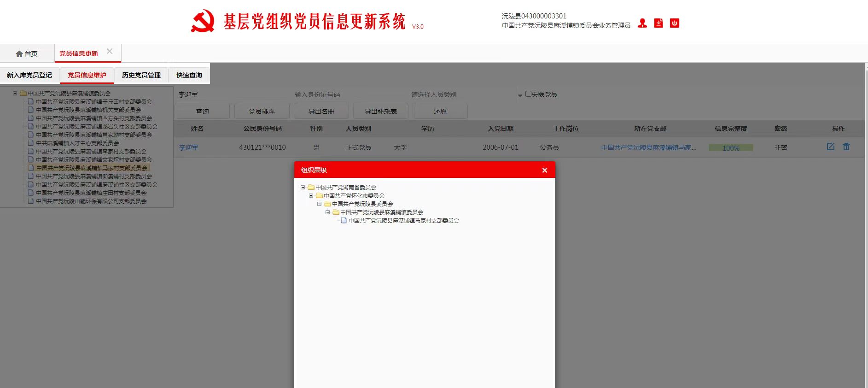
Task: Open the 新入库党员登记 tab
Action: click(x=29, y=75)
